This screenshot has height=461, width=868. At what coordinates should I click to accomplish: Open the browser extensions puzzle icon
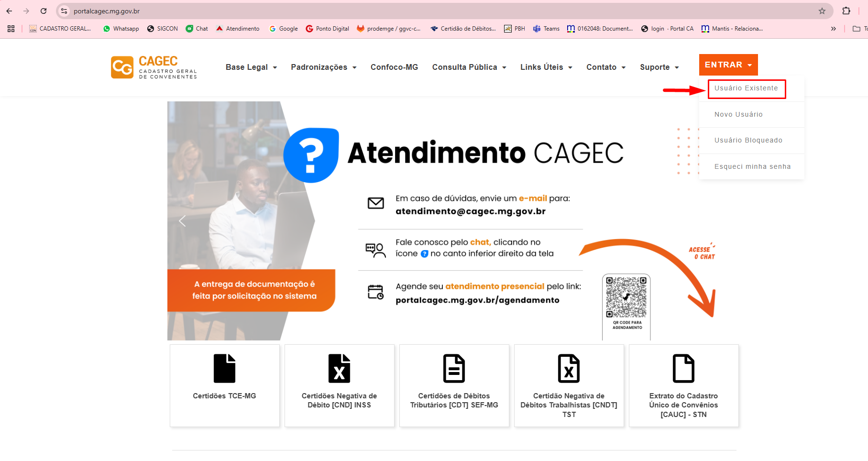[846, 11]
